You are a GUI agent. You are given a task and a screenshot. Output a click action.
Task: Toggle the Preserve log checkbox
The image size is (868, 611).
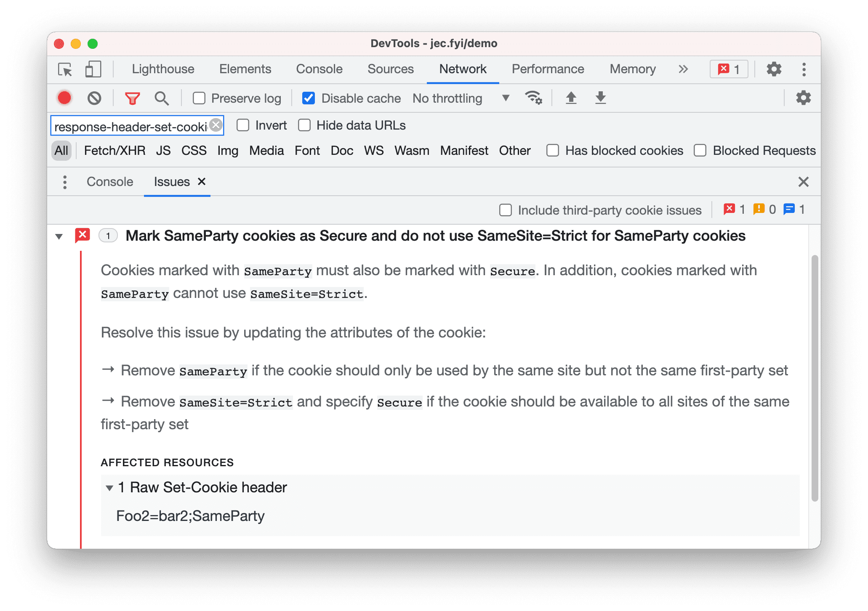tap(198, 98)
